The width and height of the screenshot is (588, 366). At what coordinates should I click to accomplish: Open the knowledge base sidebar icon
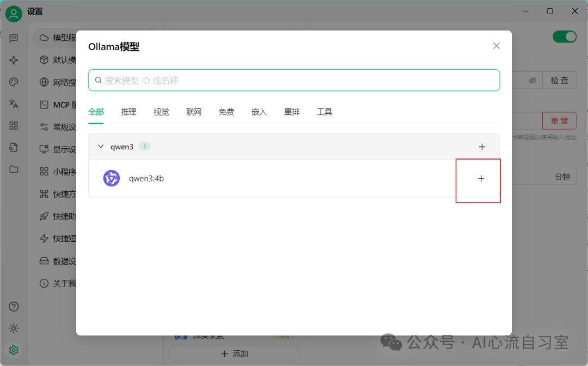(14, 148)
